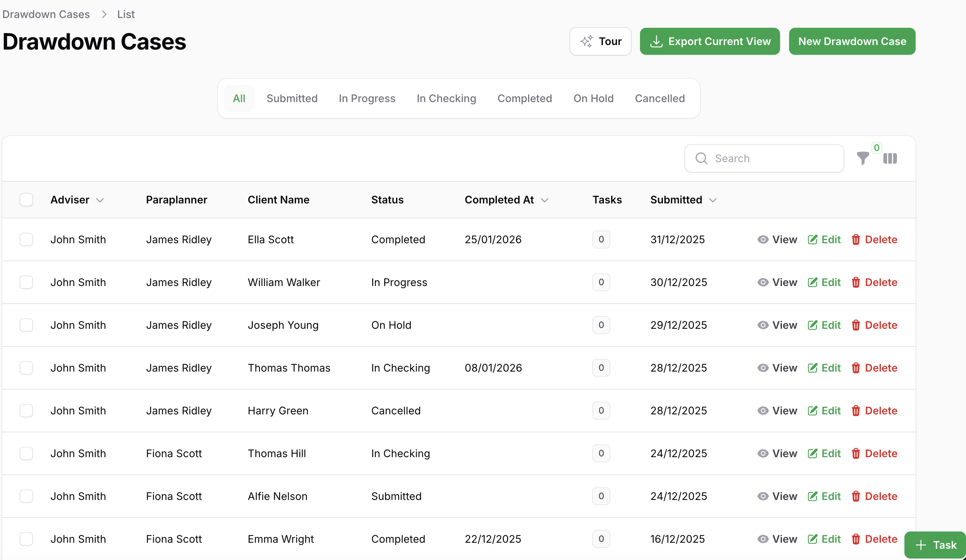Viewport: 966px width, 560px height.
Task: Sort by the Submitted column chevron
Action: click(x=712, y=200)
